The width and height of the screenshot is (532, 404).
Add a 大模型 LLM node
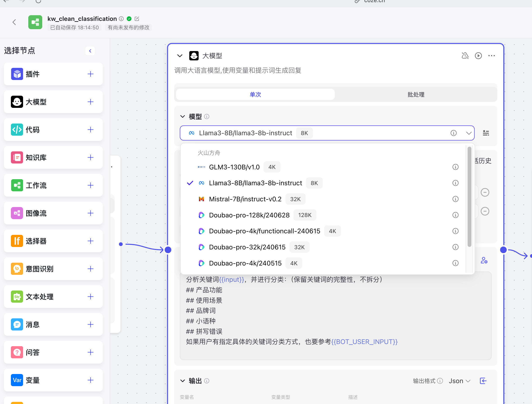click(91, 102)
